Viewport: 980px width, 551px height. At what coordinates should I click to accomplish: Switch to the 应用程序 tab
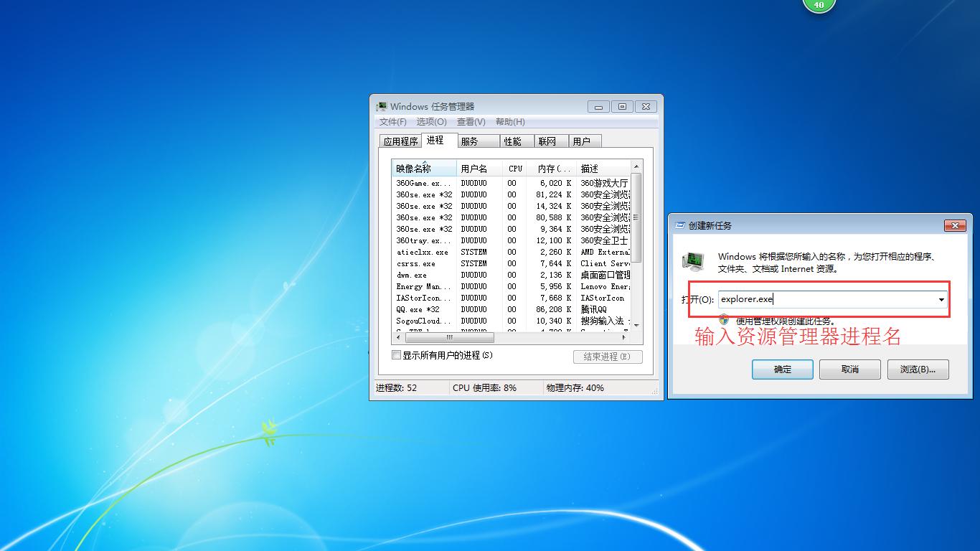[400, 141]
